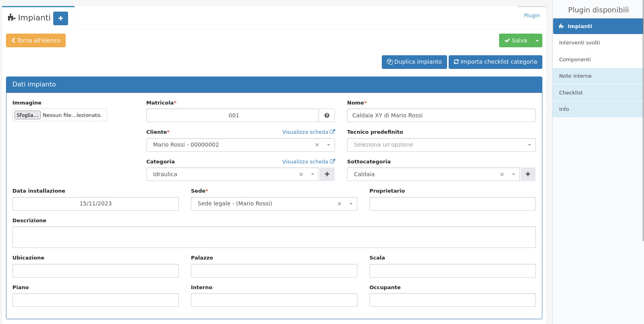Switch to the Checklist plugin tab
The image size is (644, 324).
coord(571,93)
